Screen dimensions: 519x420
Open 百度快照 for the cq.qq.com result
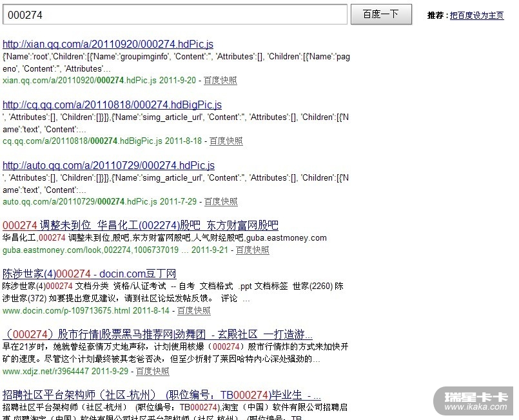226,141
